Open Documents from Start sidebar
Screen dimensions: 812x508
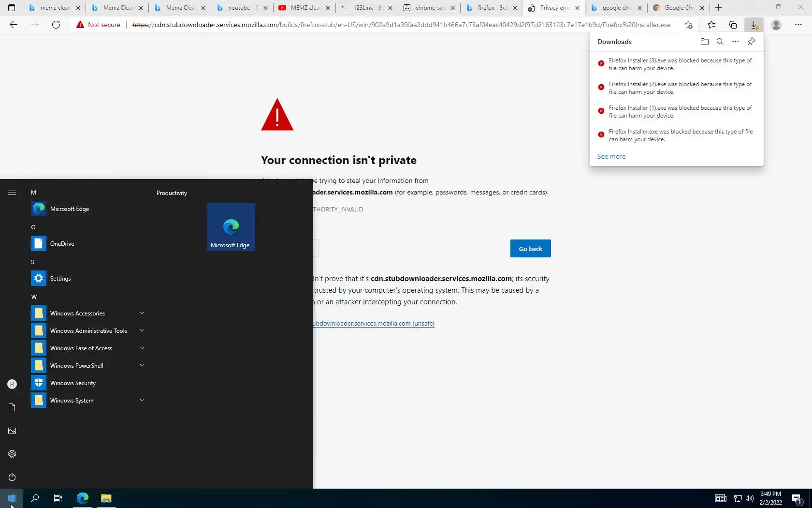coord(12,407)
